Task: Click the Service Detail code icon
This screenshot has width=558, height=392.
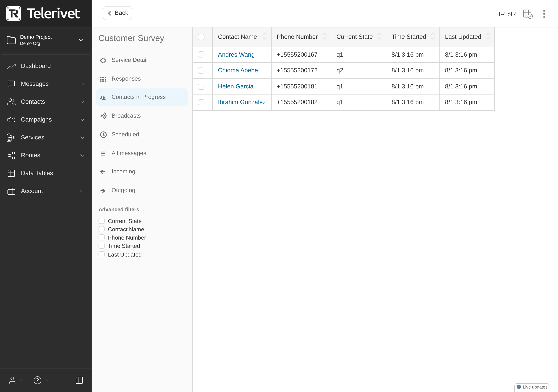Action: [103, 60]
